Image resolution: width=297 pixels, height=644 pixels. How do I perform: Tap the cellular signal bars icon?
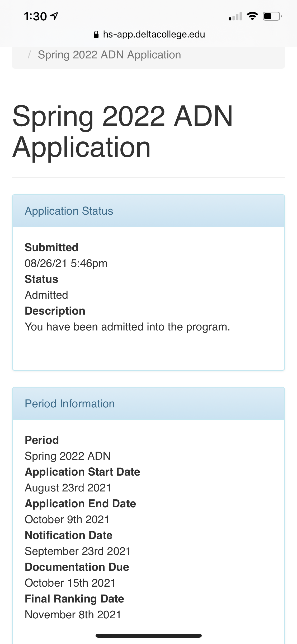(235, 16)
